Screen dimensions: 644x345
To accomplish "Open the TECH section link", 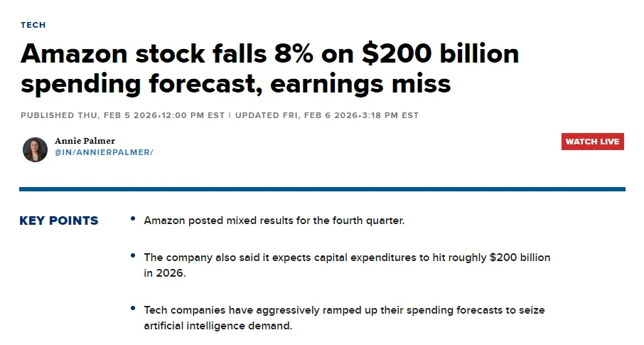I will click(33, 25).
